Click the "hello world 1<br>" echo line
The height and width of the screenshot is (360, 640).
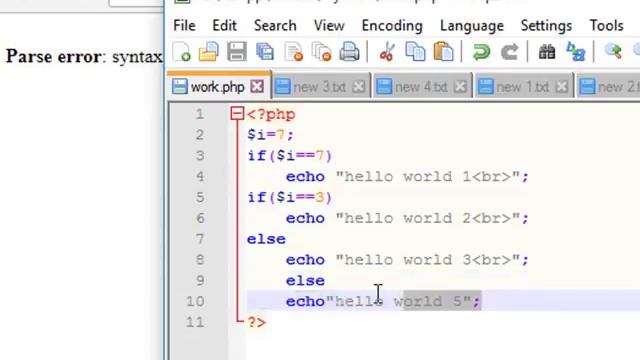pos(407,176)
